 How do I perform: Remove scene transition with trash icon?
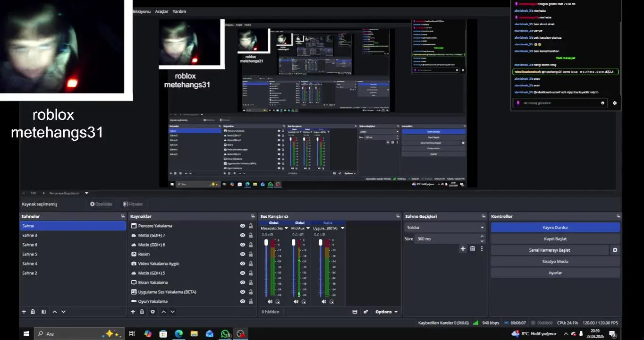pos(472,249)
